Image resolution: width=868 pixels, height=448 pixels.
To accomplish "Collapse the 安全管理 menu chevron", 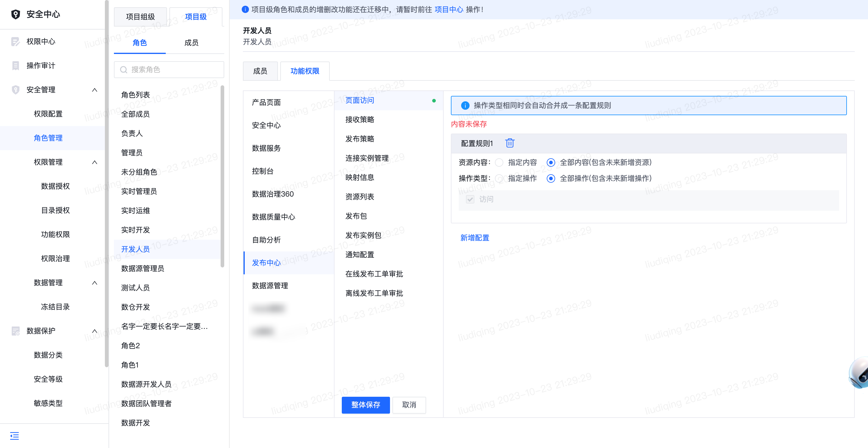I will pyautogui.click(x=95, y=90).
